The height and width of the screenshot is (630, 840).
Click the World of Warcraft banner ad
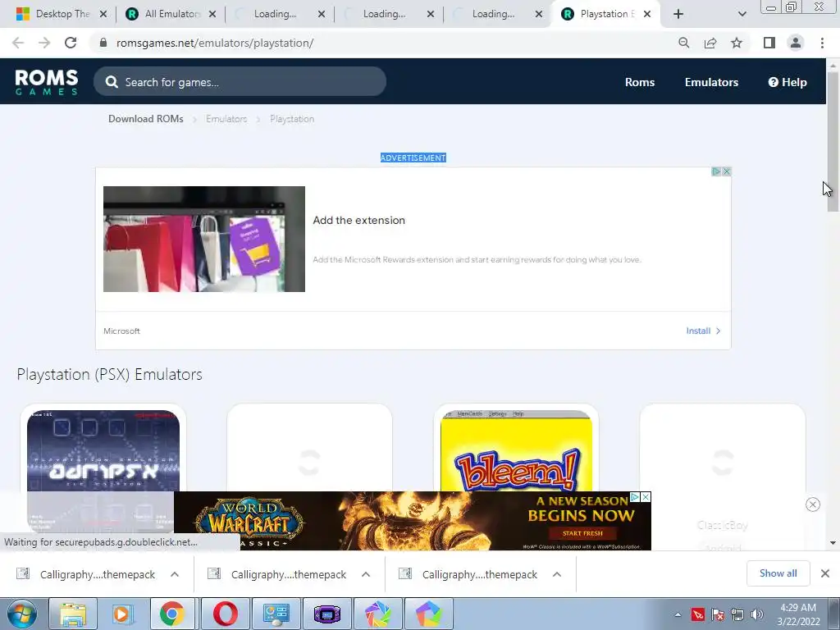tap(413, 521)
